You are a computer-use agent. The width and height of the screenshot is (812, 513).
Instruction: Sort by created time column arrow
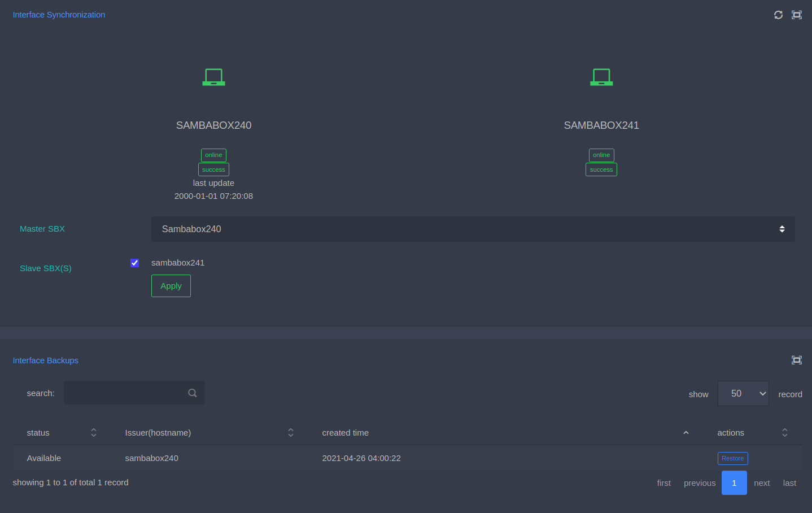pyautogui.click(x=686, y=433)
